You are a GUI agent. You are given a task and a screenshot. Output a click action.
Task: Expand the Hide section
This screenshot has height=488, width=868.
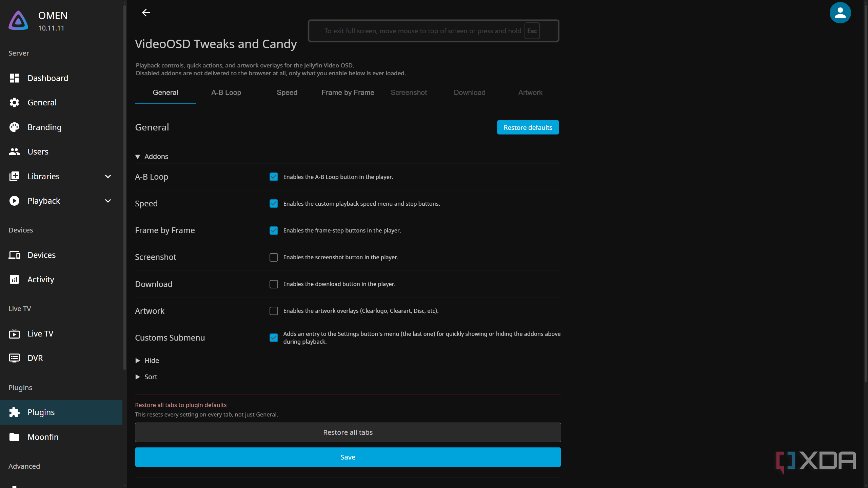tap(147, 361)
